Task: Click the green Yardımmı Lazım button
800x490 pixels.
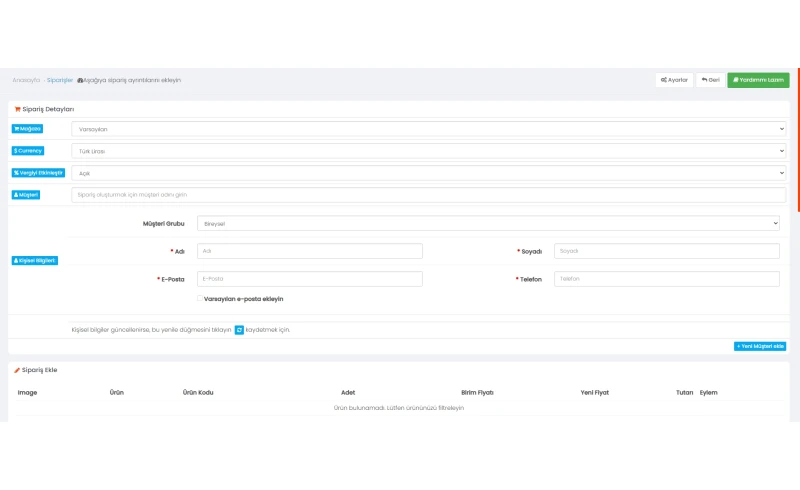Action: pyautogui.click(x=758, y=80)
